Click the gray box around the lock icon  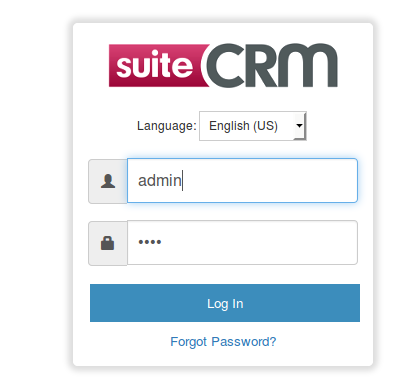(x=108, y=243)
